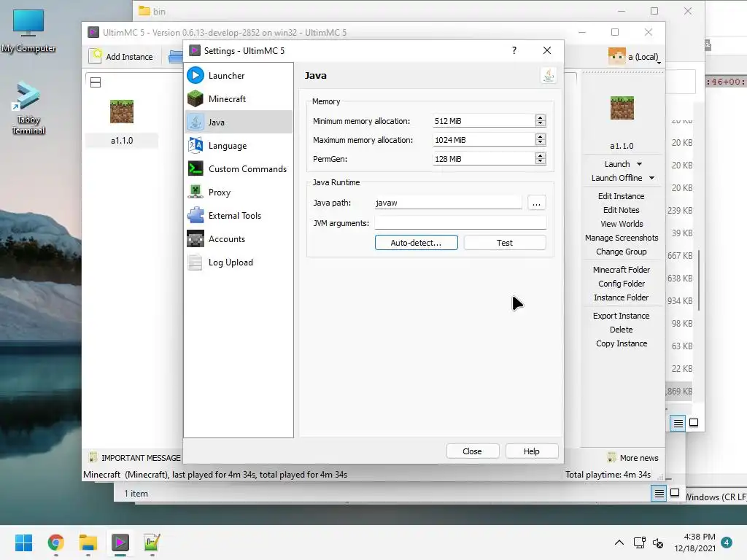This screenshot has width=747, height=560.
Task: Expand the Launch dropdown arrow
Action: (639, 164)
